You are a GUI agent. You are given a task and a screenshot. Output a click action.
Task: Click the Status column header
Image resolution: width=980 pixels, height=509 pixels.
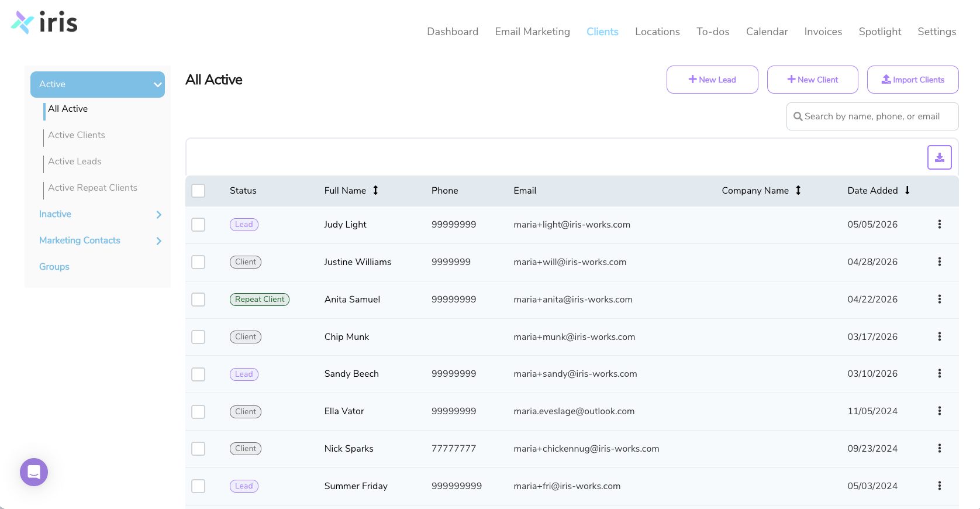tap(243, 191)
